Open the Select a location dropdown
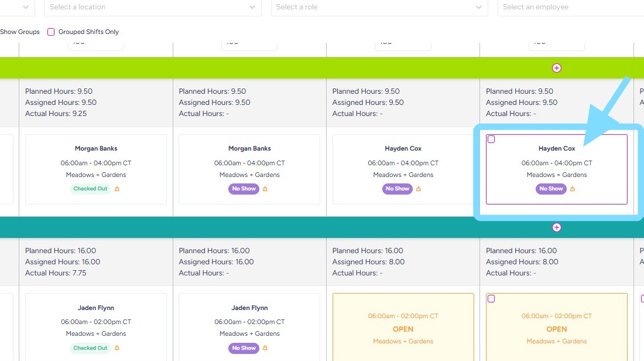The height and width of the screenshot is (361, 644). (153, 7)
